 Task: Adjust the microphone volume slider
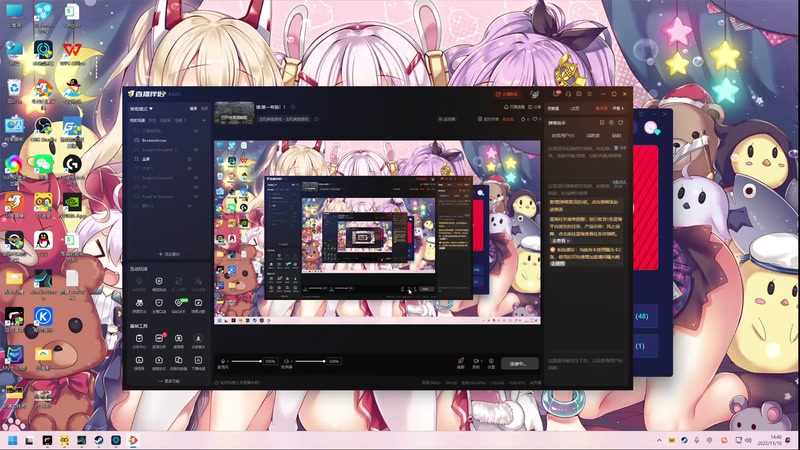[x=246, y=361]
